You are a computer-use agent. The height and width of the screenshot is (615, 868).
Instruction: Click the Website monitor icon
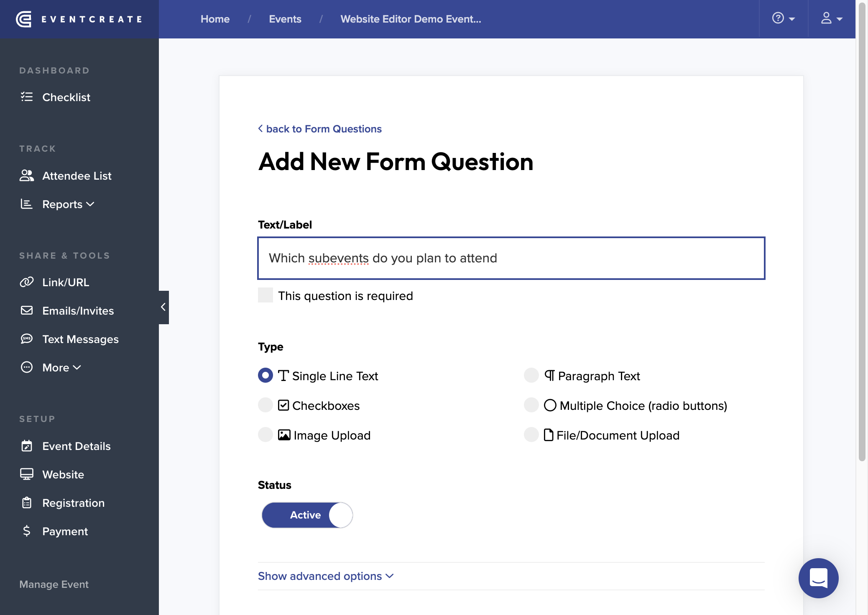[x=27, y=474]
